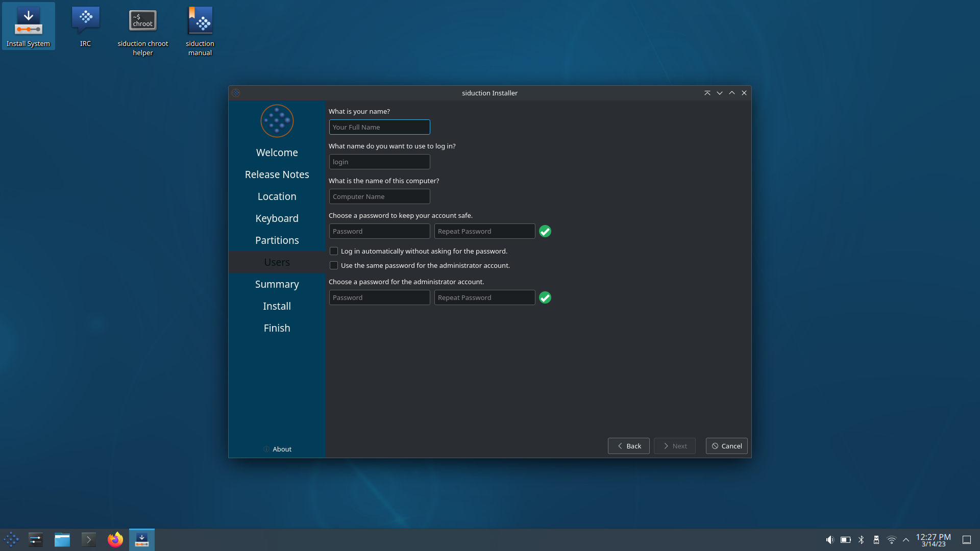Select the Location step in sidebar
This screenshot has height=551, width=980.
coord(277,196)
